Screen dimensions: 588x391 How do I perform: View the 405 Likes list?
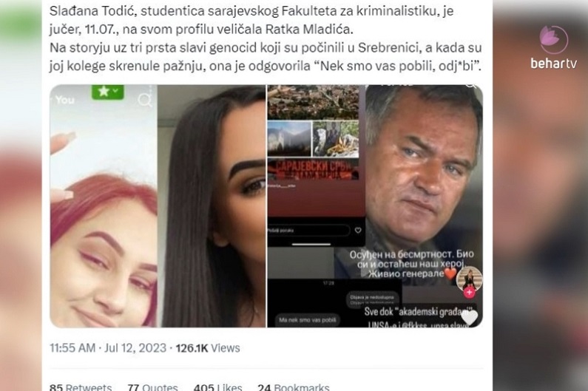(x=218, y=387)
